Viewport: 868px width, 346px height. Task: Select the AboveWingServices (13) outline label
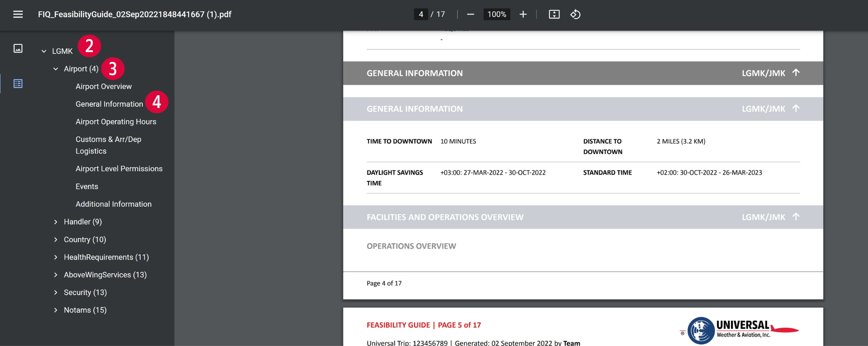tap(105, 275)
